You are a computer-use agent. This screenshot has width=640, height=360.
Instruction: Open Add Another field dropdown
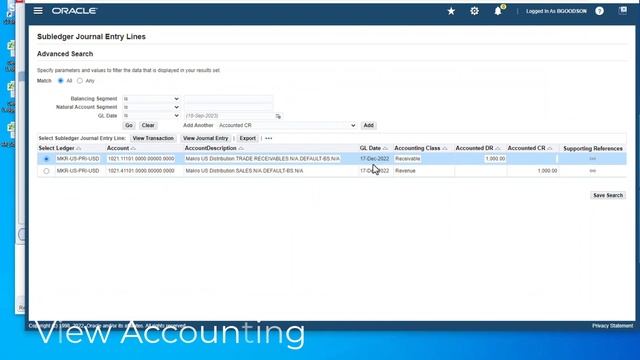coord(287,125)
